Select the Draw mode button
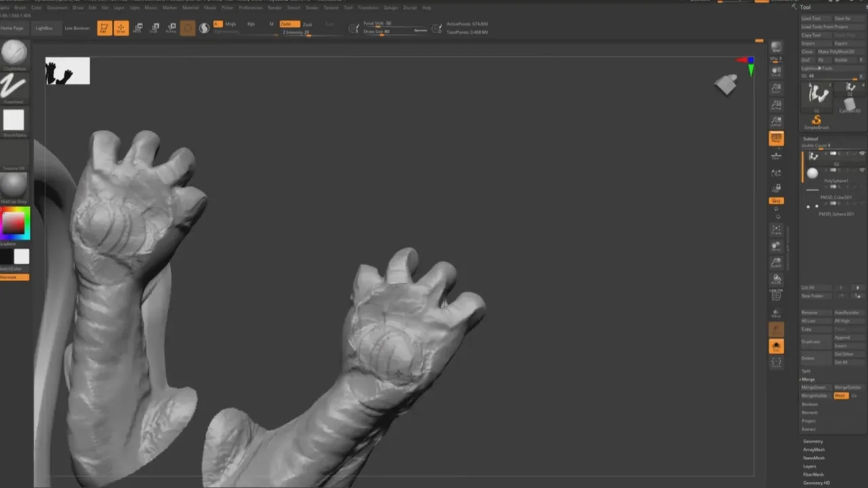868x488 pixels. (121, 28)
